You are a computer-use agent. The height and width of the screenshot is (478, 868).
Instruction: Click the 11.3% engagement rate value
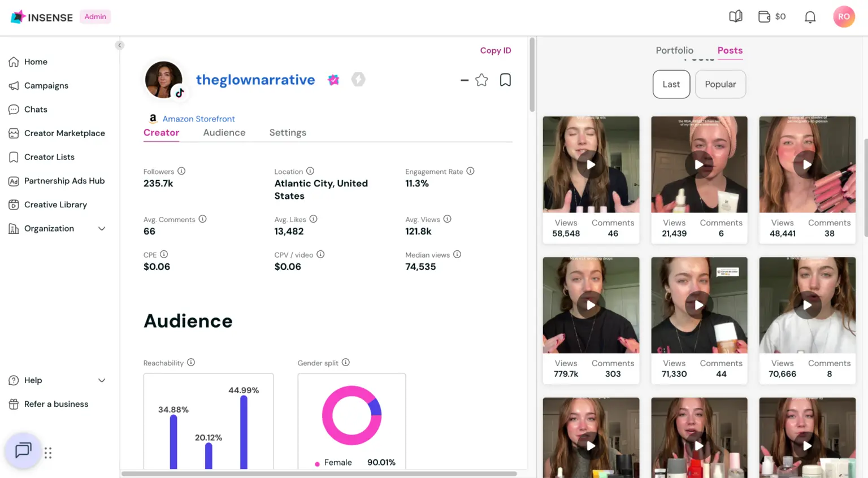(x=417, y=184)
